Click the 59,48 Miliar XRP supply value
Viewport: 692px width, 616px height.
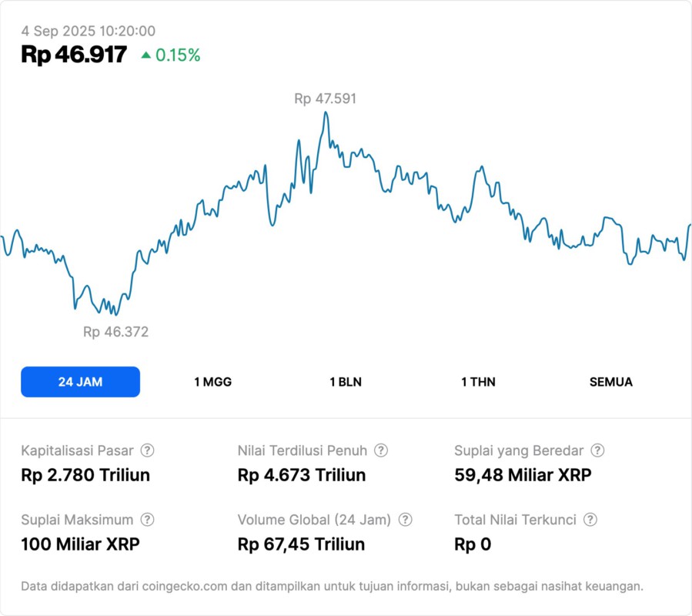(x=523, y=475)
